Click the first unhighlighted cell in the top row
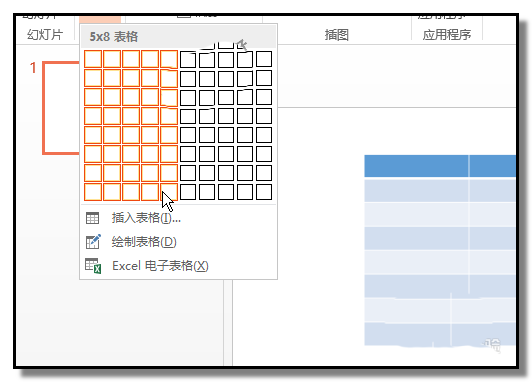Image resolution: width=532 pixels, height=382 pixels. tap(188, 59)
